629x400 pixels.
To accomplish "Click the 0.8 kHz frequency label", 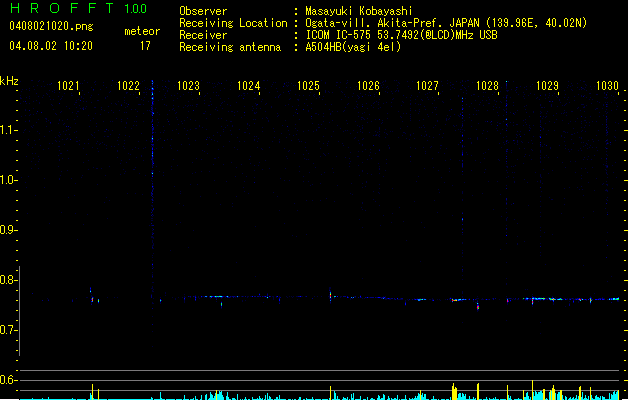I will [8, 280].
